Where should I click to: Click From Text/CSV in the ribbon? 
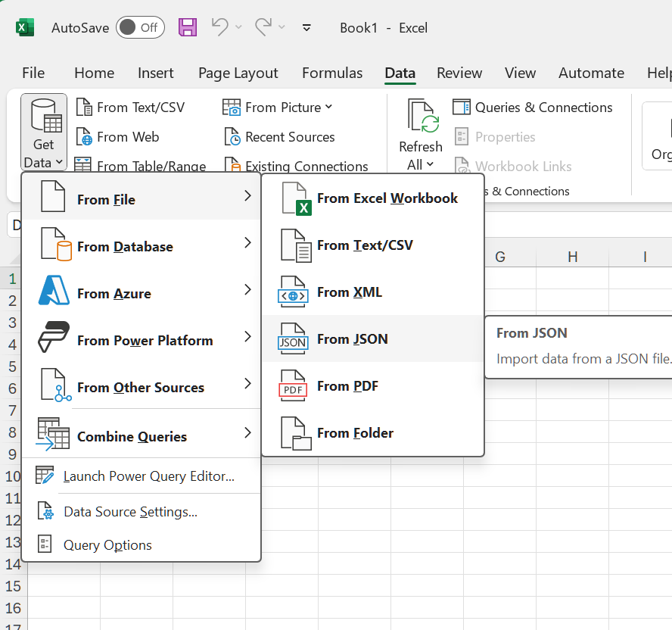(131, 108)
